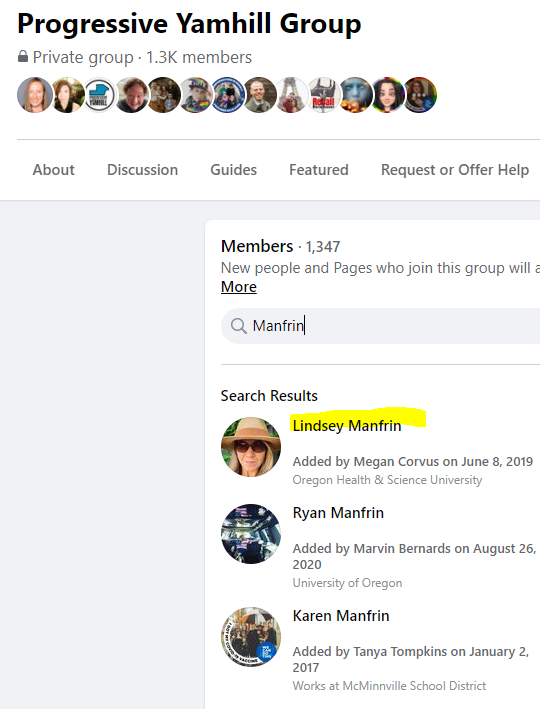The height and width of the screenshot is (709, 540).
Task: Open Karen Manfrin's profile picture
Action: (x=251, y=637)
